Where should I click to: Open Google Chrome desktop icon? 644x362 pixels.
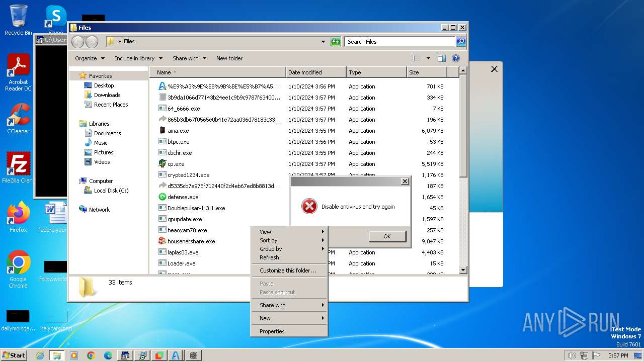point(18,269)
